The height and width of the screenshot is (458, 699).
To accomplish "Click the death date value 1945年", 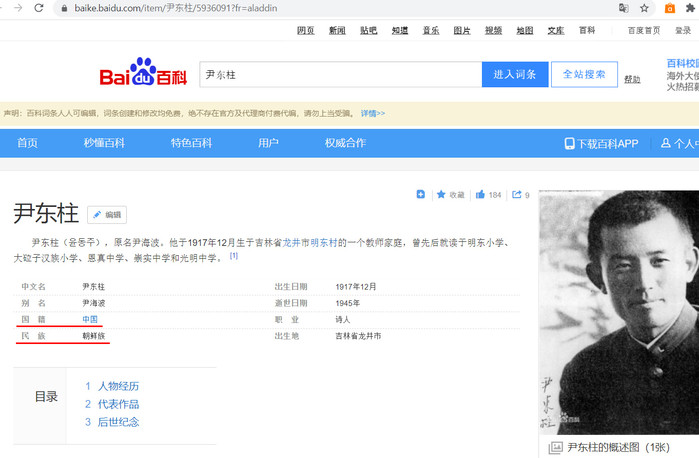I will click(x=348, y=303).
